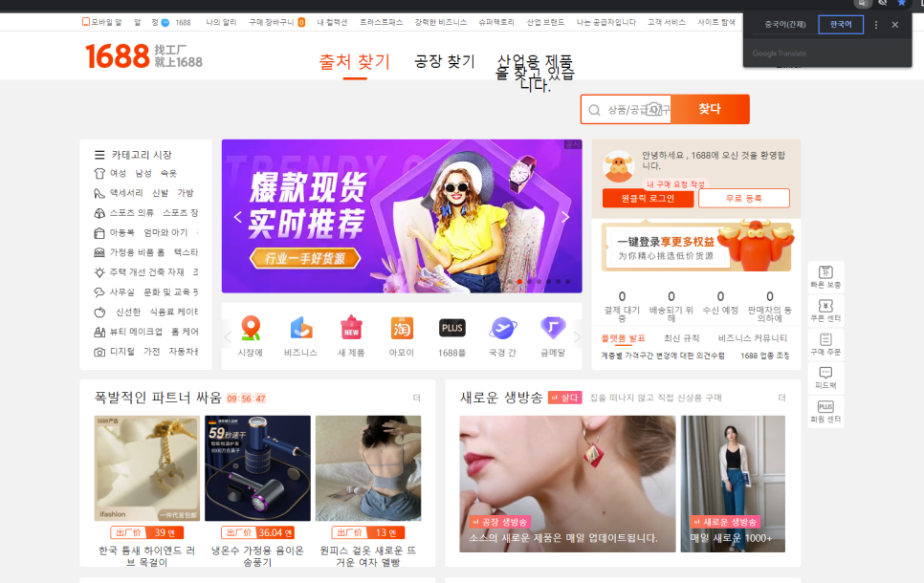Open the 국경 간 airplane icon

(503, 329)
